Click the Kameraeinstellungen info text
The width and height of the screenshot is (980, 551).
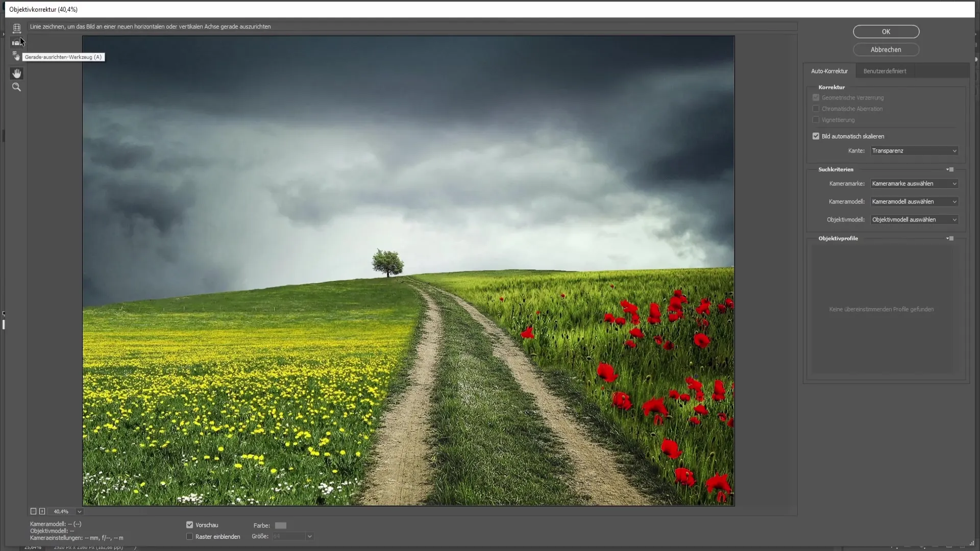tap(77, 538)
